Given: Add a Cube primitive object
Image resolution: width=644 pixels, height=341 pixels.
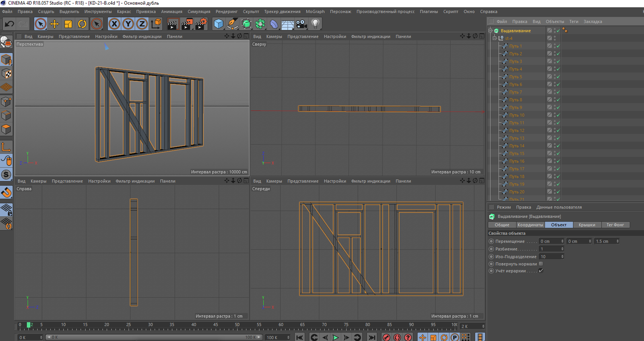Looking at the screenshot, I should tap(219, 24).
